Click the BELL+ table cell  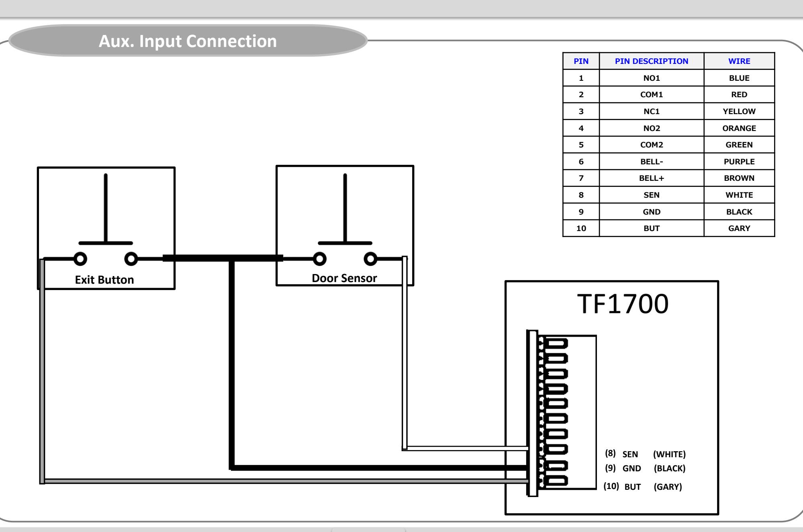point(652,178)
